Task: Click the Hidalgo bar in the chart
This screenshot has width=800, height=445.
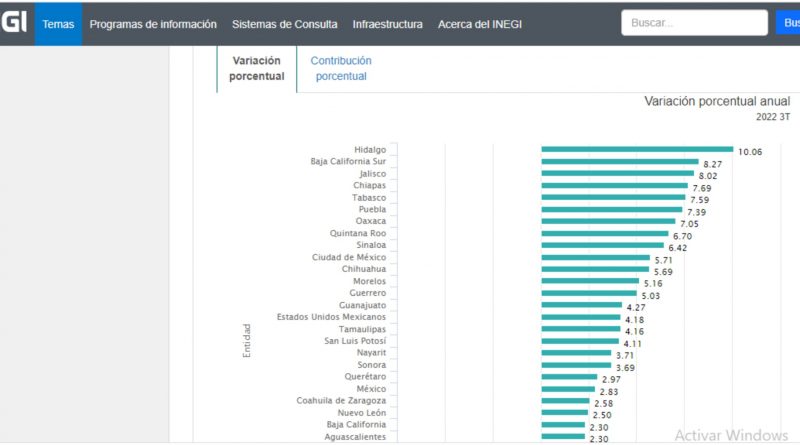Action: tap(636, 149)
